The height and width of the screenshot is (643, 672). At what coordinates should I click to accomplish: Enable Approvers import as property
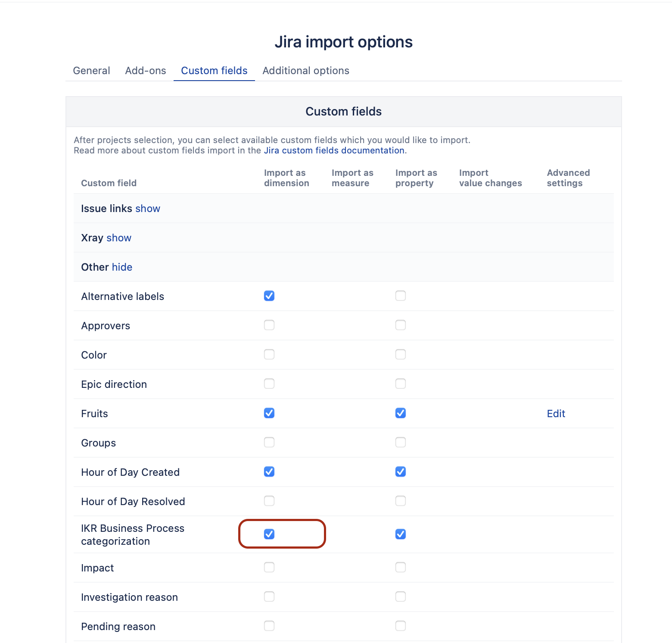401,325
